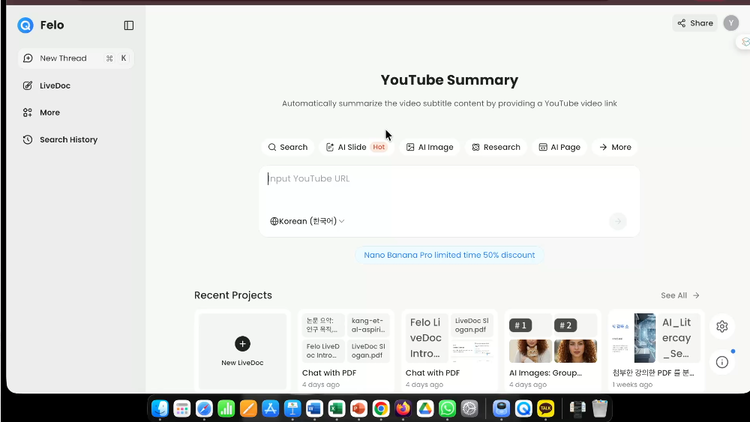This screenshot has height=422, width=750.
Task: Open Google Drive from the Dock
Action: point(425,409)
